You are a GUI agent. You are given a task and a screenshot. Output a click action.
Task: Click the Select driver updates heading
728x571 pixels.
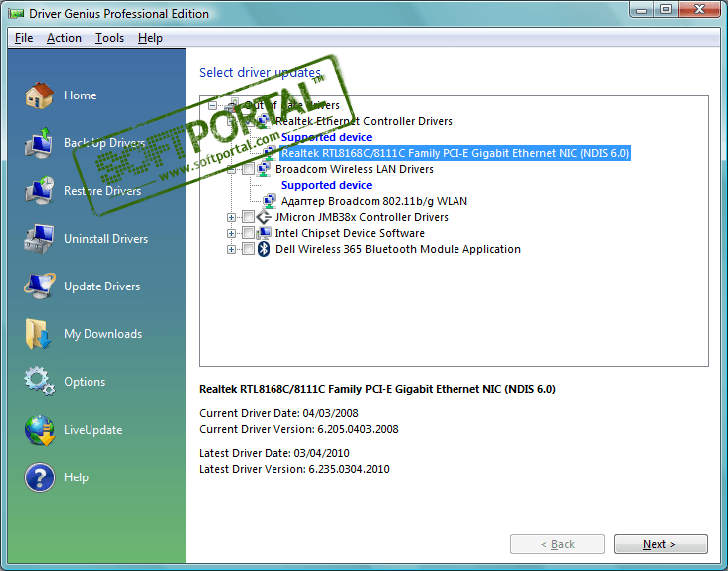point(260,73)
